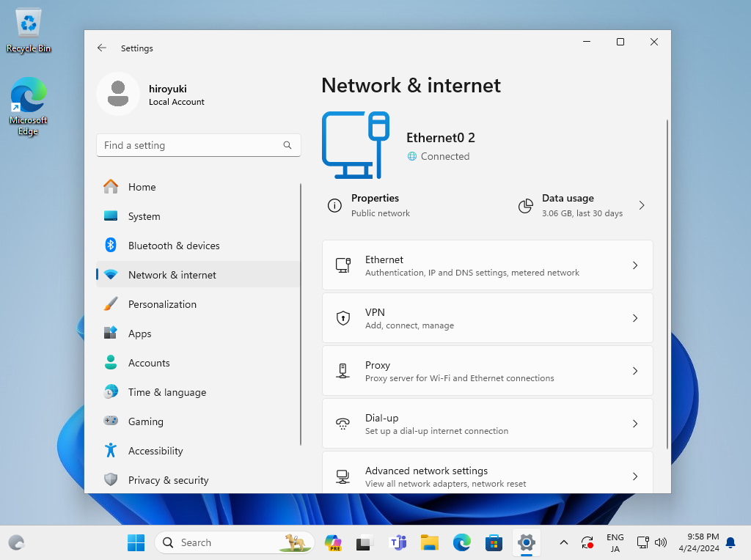The image size is (751, 560).
Task: Expand the Proxy settings chevron
Action: point(635,371)
